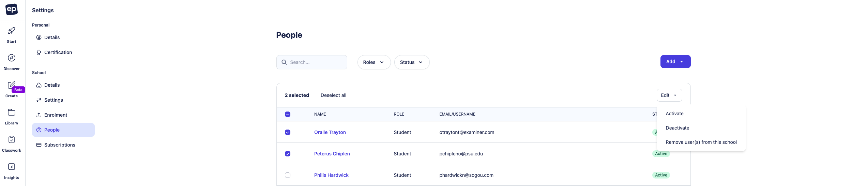Viewport: 868px width, 186px height.
Task: Select Remove user(s) from this school
Action: pos(701,142)
